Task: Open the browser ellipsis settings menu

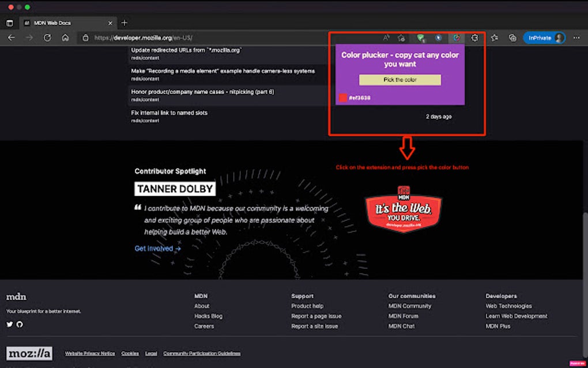Action: 576,37
